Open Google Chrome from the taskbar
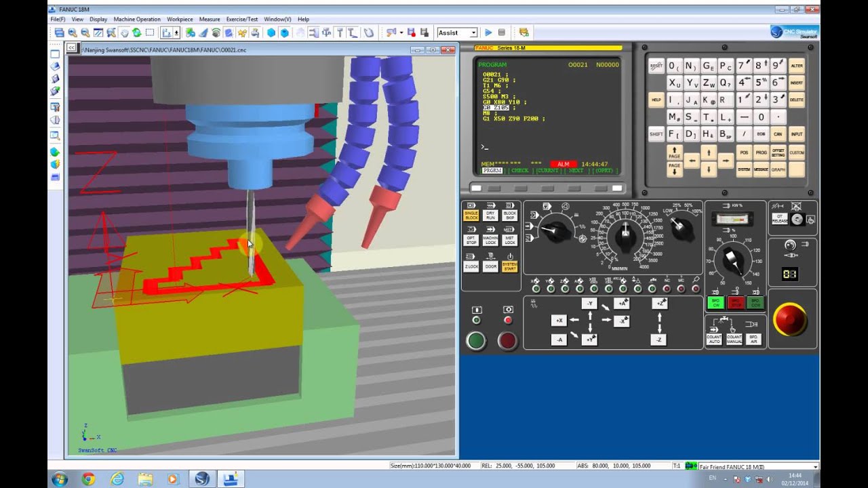The image size is (868, 488). 88,479
